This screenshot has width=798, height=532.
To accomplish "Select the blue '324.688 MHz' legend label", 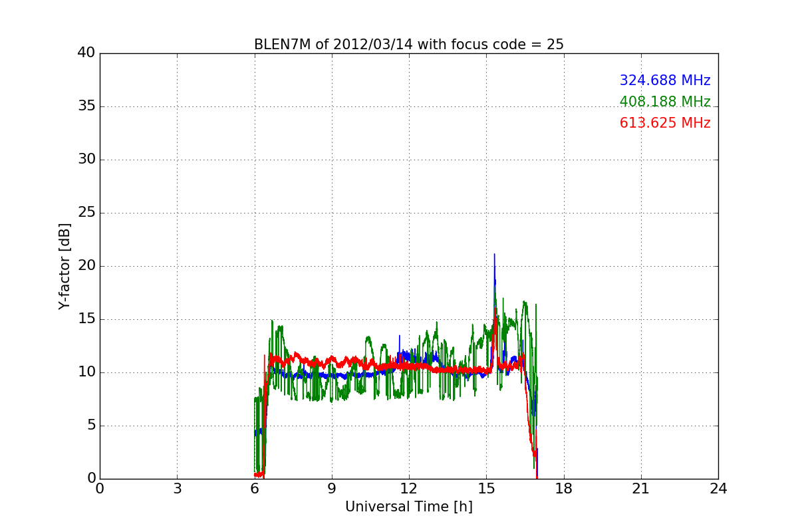I will coord(665,80).
